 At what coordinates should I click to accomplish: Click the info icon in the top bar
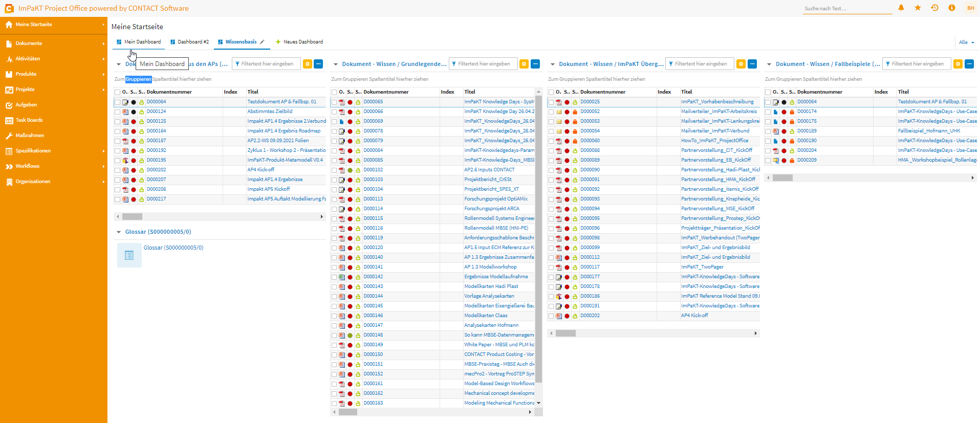(952, 8)
